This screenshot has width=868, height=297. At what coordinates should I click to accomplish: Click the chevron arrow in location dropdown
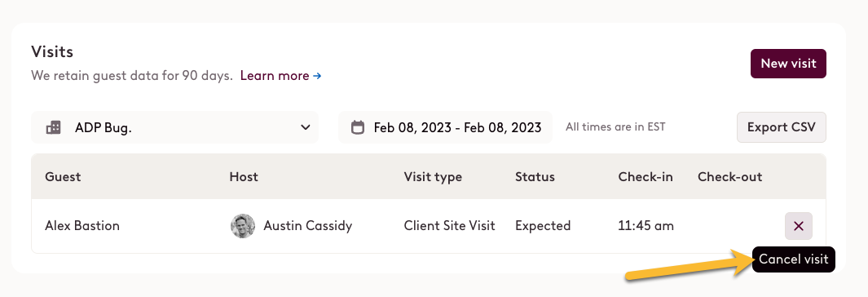pyautogui.click(x=305, y=127)
